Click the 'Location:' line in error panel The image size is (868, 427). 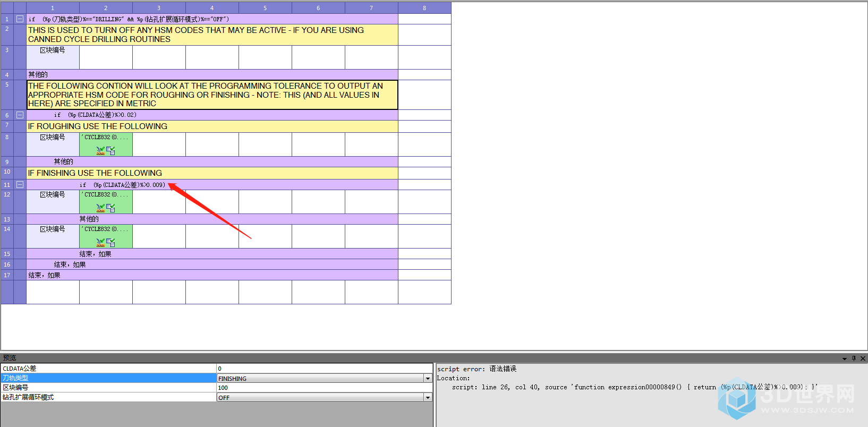[453, 378]
